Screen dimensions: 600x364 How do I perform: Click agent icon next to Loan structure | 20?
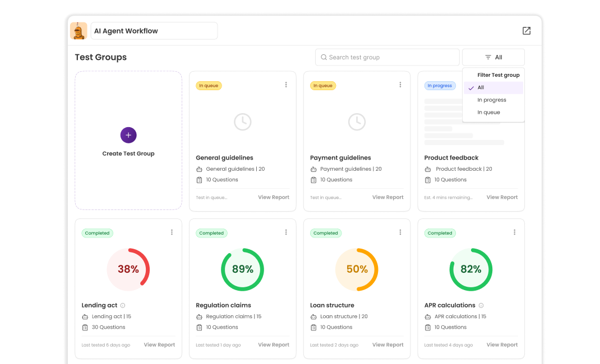point(313,316)
